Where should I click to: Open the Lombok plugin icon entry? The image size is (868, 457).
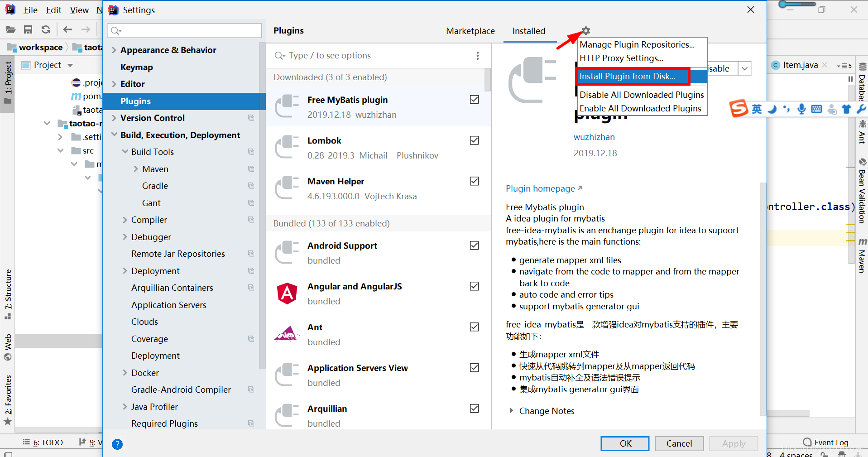pos(287,147)
